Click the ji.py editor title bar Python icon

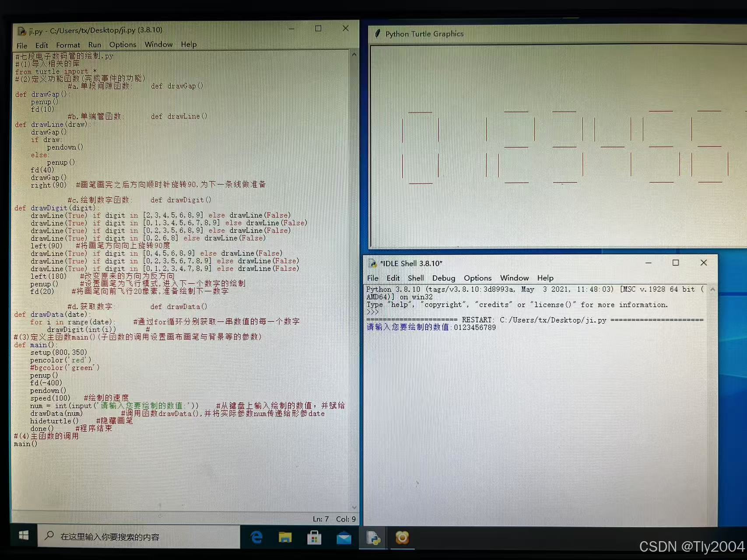(x=21, y=31)
